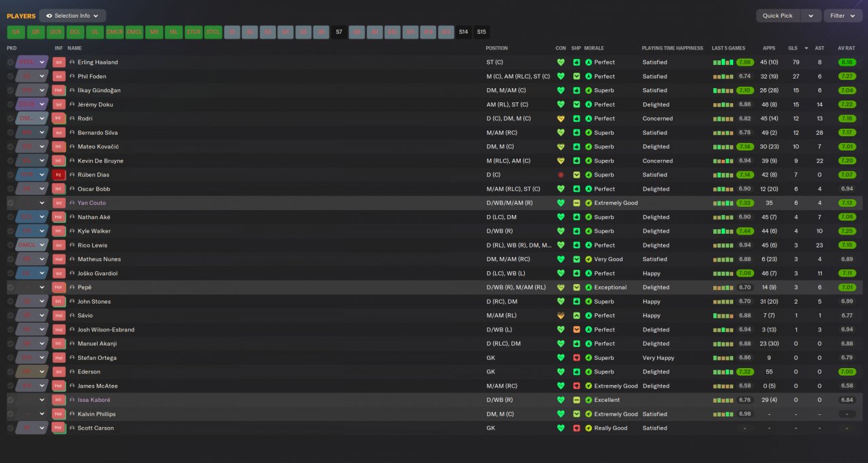Open Kalvin Phillips's position dropdown

[x=32, y=414]
